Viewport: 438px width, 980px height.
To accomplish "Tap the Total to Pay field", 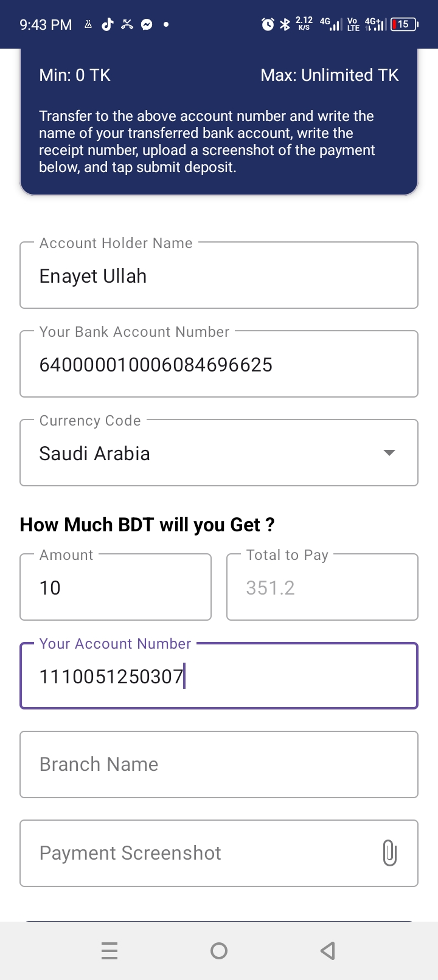I will click(x=322, y=587).
